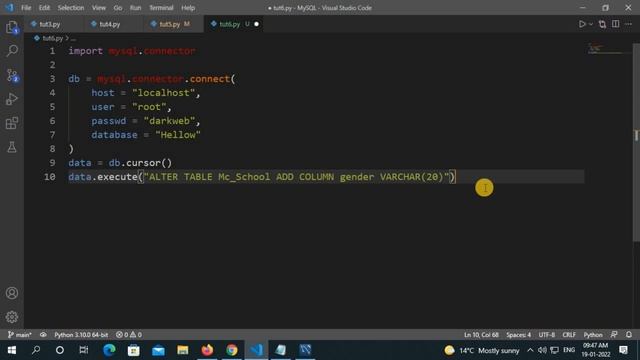The width and height of the screenshot is (640, 360).
Task: Open the Go menu
Action: [118, 8]
